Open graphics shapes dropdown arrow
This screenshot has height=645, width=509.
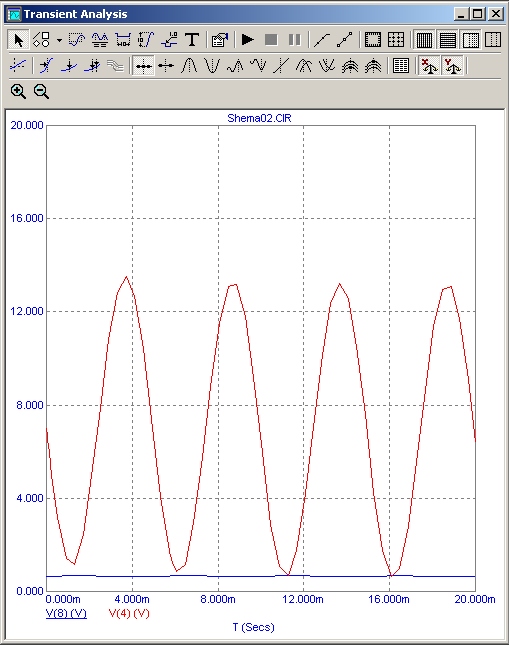click(x=59, y=40)
